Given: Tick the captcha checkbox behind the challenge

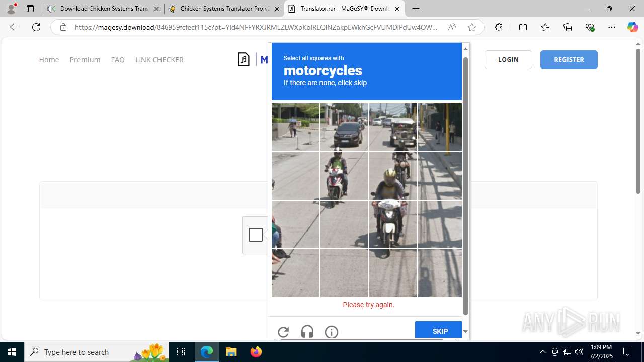Looking at the screenshot, I should click(256, 235).
